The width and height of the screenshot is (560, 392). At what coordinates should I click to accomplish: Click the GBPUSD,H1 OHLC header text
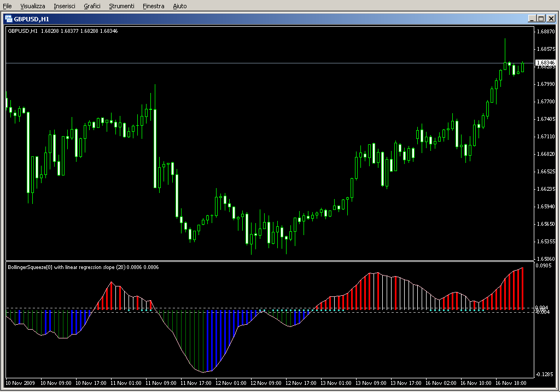pyautogui.click(x=63, y=31)
